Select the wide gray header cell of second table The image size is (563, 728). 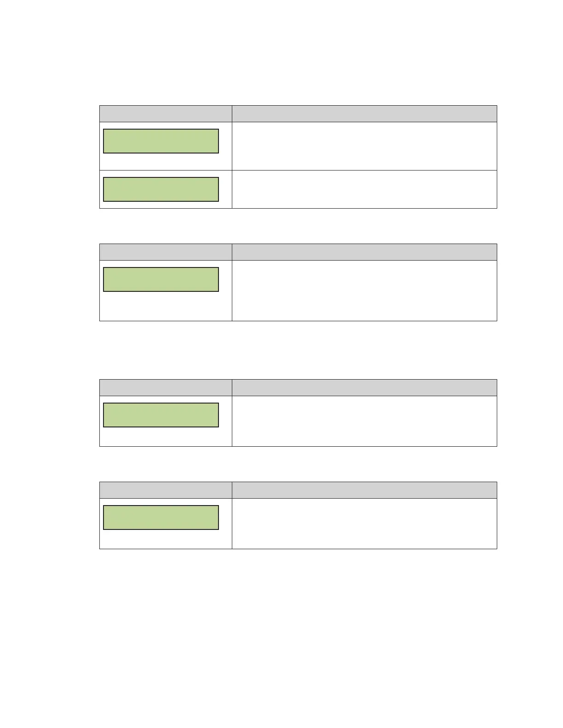point(364,252)
